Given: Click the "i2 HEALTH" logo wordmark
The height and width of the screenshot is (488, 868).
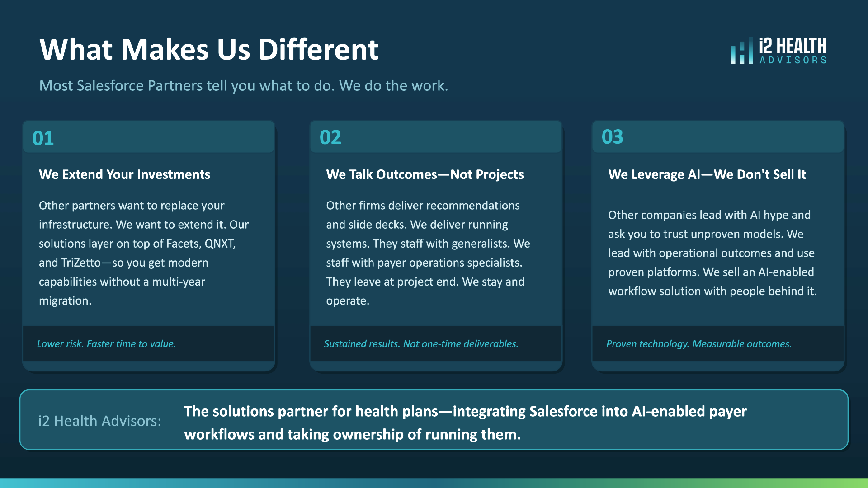Looking at the screenshot, I should point(793,46).
